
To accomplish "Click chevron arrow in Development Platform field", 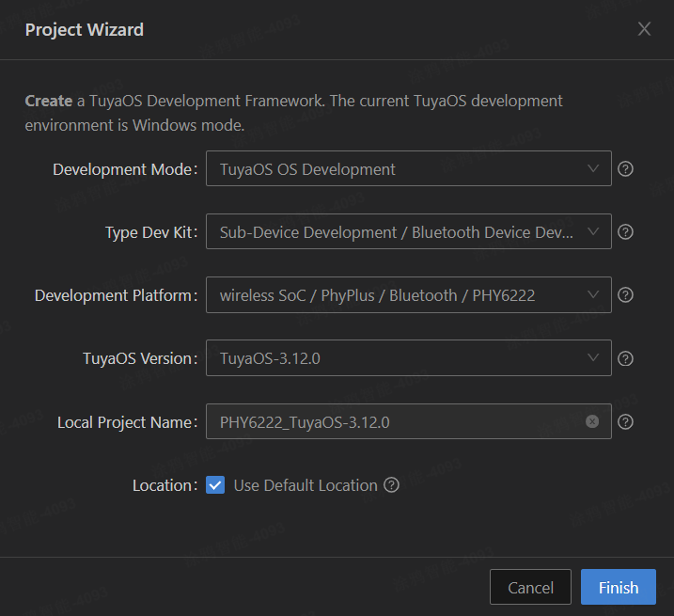I will click(x=593, y=294).
